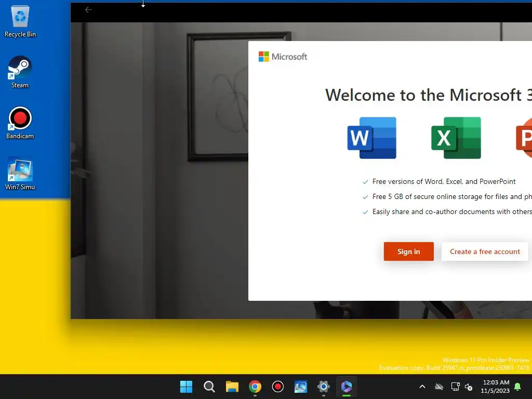
Task: Click Create a free account
Action: pos(485,251)
